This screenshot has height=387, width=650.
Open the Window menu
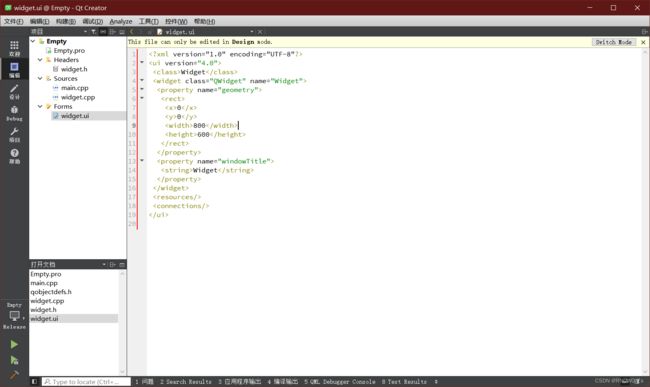(x=176, y=21)
